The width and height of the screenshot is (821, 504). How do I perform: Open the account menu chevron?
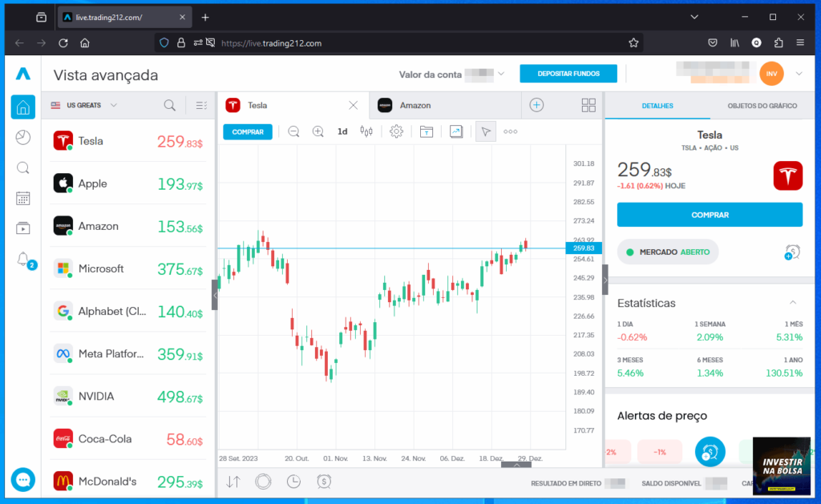[799, 74]
